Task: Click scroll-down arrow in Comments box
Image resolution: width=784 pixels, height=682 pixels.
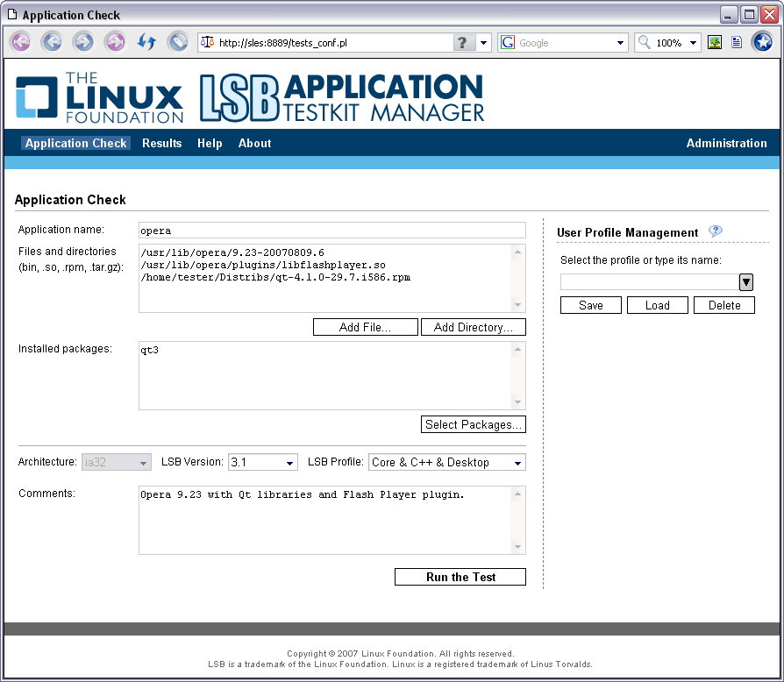Action: pos(518,547)
